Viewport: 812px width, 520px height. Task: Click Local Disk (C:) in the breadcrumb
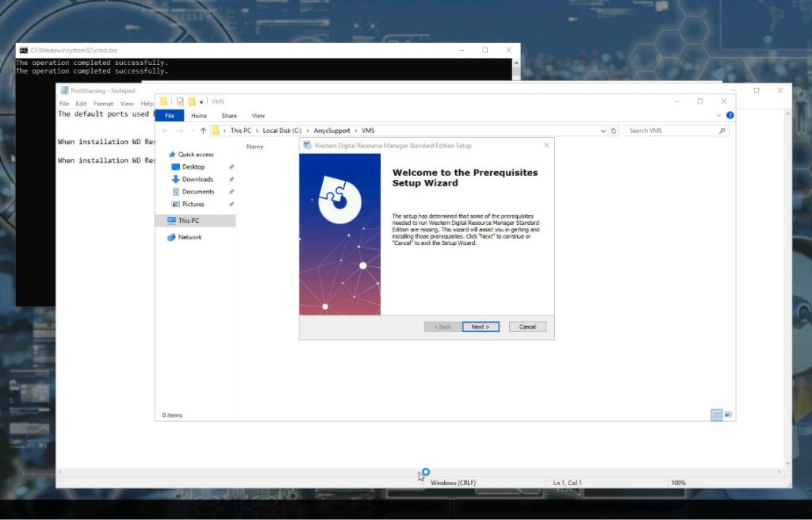pyautogui.click(x=282, y=131)
